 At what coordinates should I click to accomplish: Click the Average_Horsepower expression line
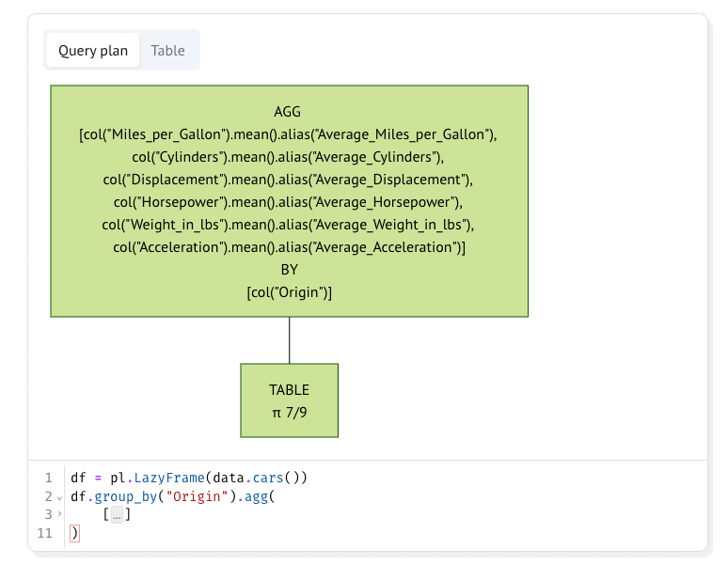tap(288, 202)
